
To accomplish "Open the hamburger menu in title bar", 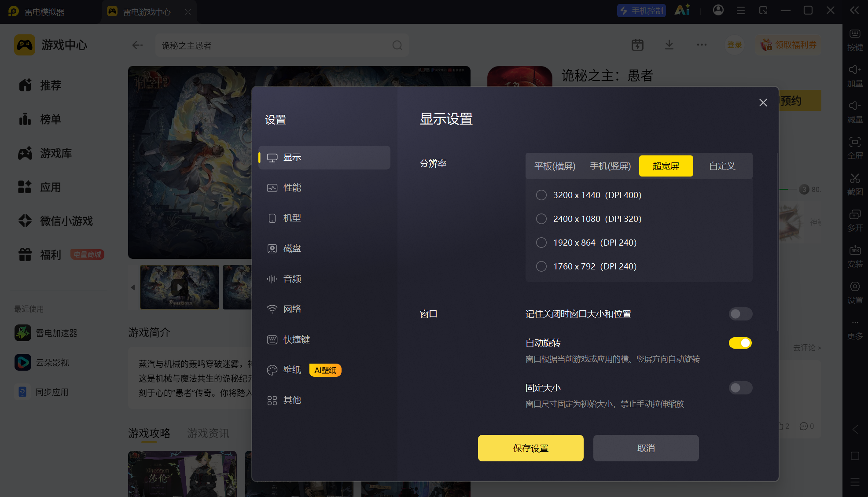I will click(x=741, y=10).
